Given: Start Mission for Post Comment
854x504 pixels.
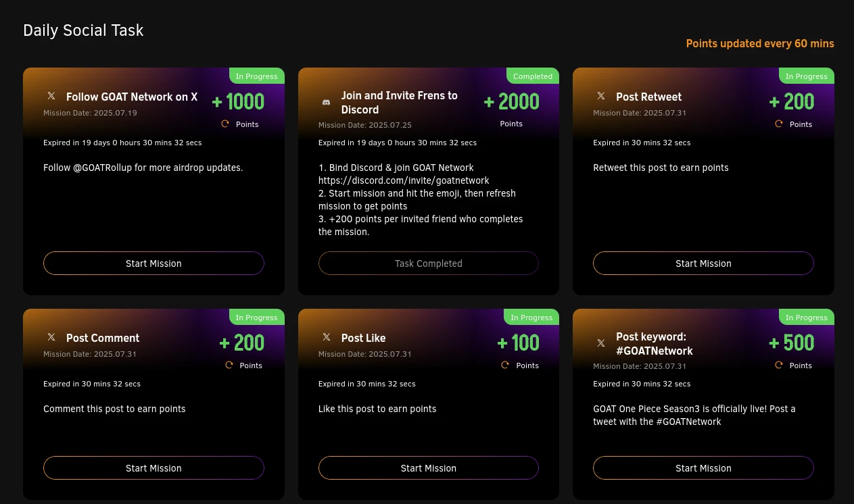Looking at the screenshot, I should (x=153, y=468).
